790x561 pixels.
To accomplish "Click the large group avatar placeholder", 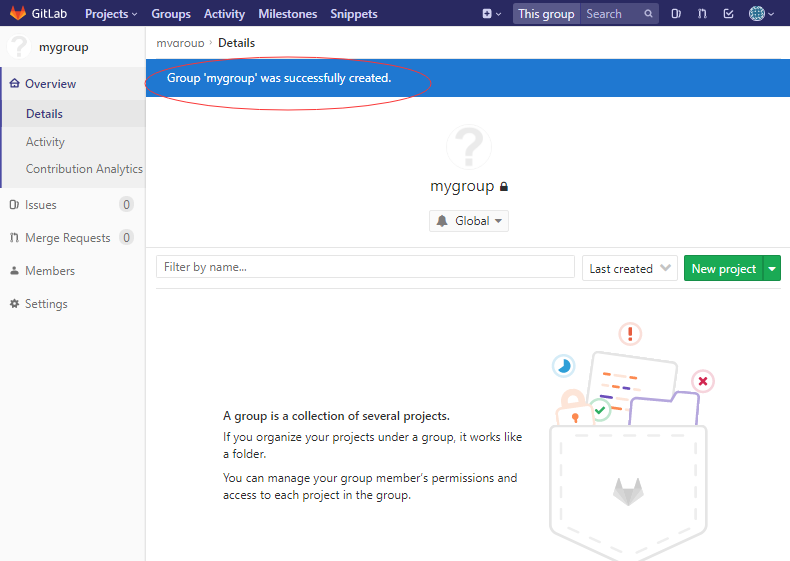I will click(469, 147).
